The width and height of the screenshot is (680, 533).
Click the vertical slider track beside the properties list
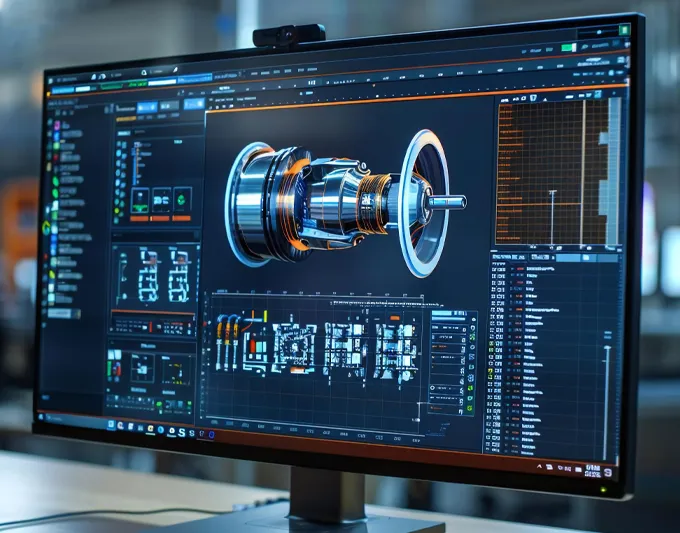[x=603, y=400]
